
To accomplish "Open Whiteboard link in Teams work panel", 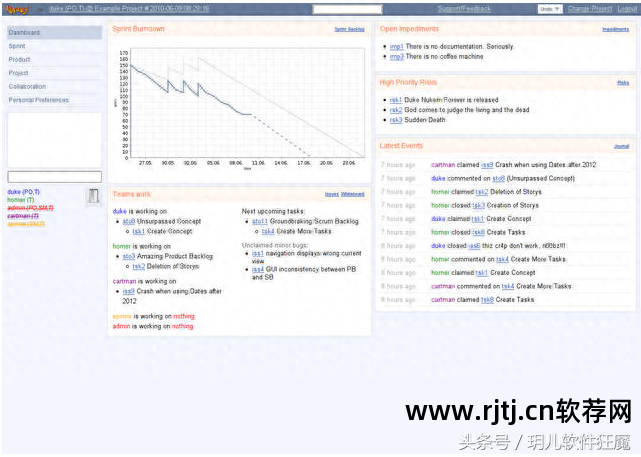I will 352,195.
